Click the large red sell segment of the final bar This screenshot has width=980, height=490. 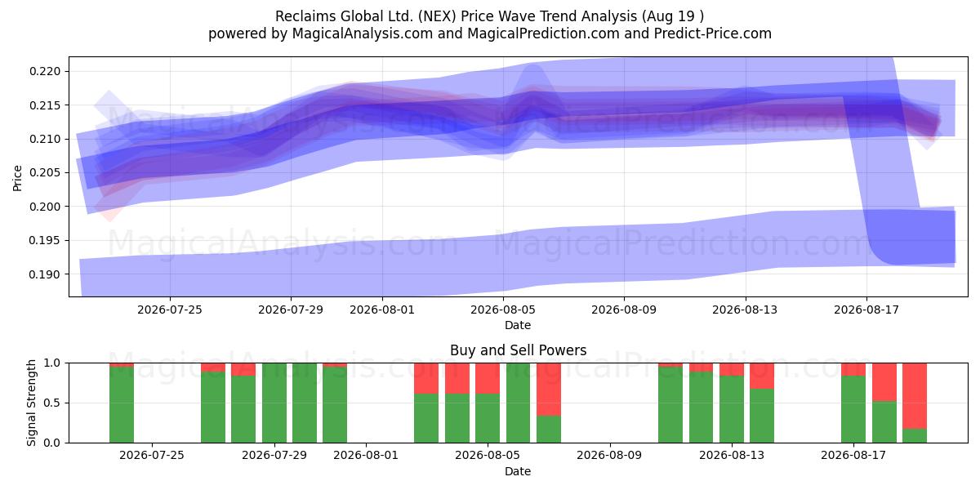915,396
